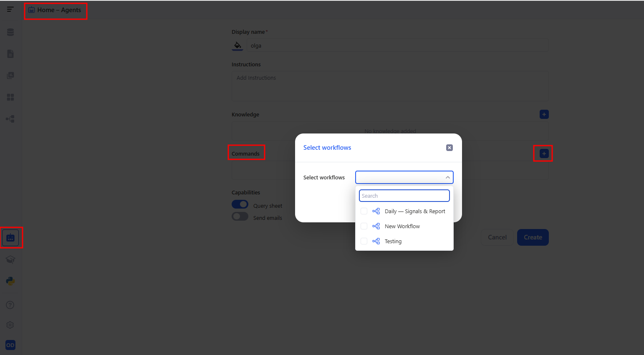Image resolution: width=644 pixels, height=355 pixels.
Task: Open the graduation cap learning icon
Action: (10, 259)
